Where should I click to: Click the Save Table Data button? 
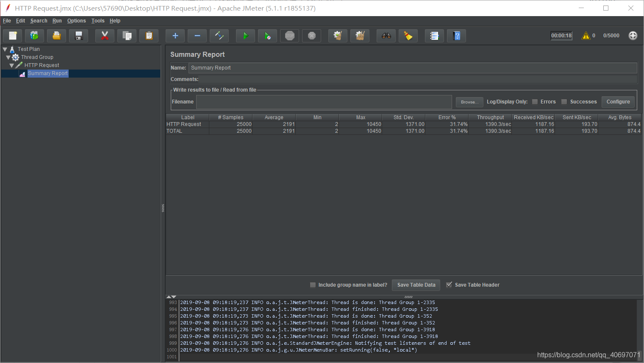coord(416,285)
